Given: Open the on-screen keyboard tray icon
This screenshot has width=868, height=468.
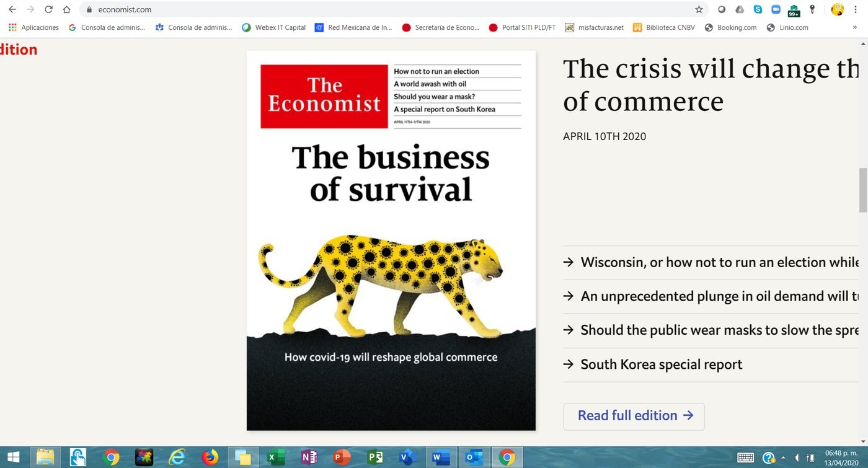Looking at the screenshot, I should 746,458.
